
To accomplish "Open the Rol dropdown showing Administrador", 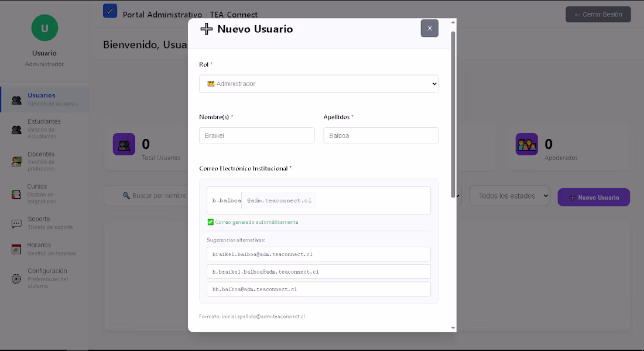I will (x=318, y=83).
